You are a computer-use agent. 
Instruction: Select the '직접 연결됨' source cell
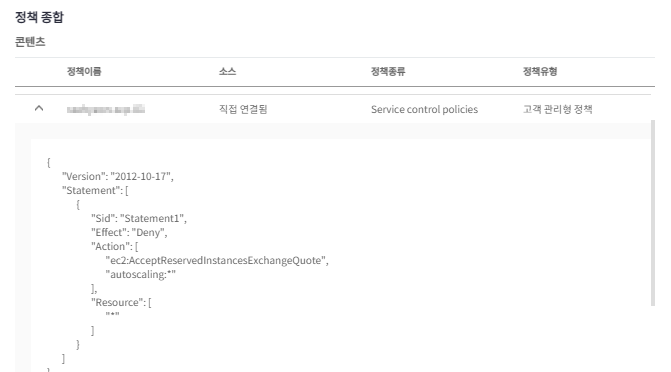point(243,109)
